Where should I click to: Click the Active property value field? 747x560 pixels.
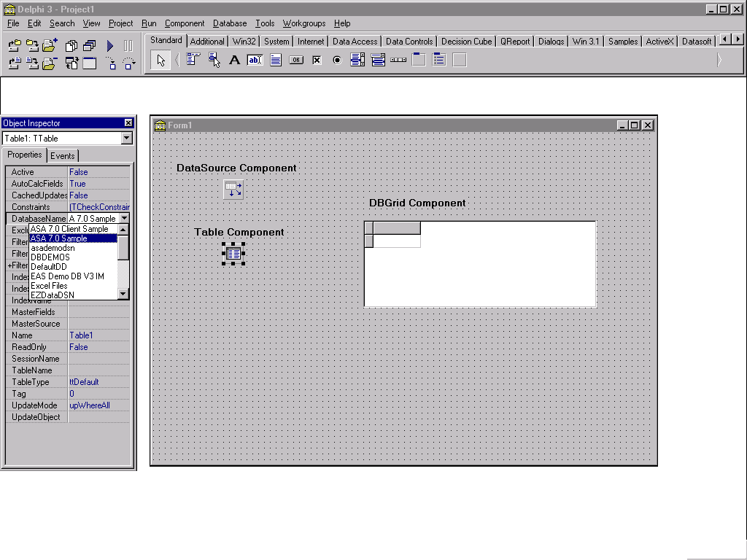pyautogui.click(x=98, y=172)
